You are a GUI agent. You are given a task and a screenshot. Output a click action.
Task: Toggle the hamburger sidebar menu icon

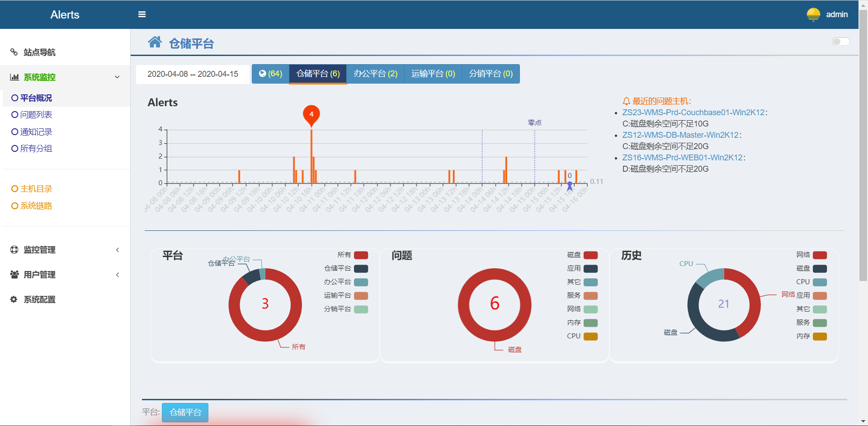coord(142,14)
